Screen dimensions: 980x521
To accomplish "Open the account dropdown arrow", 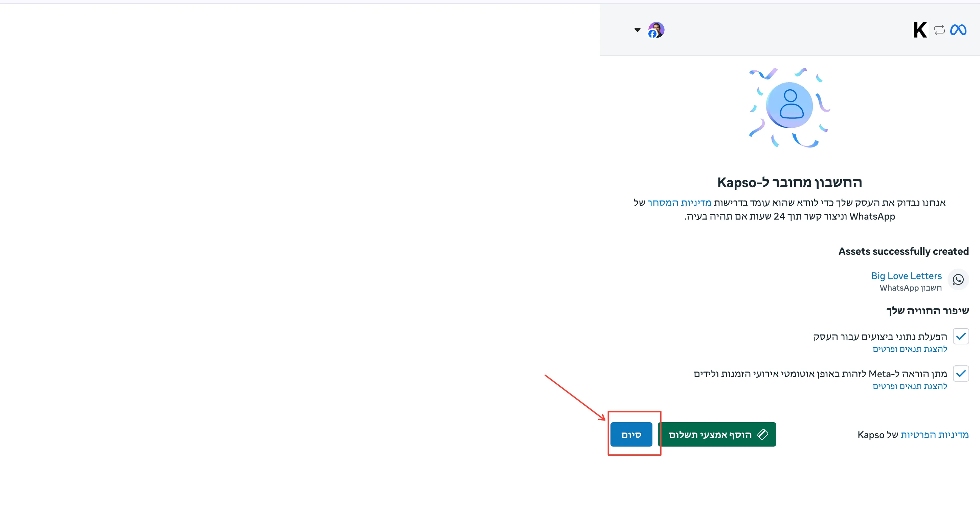I will pos(637,30).
